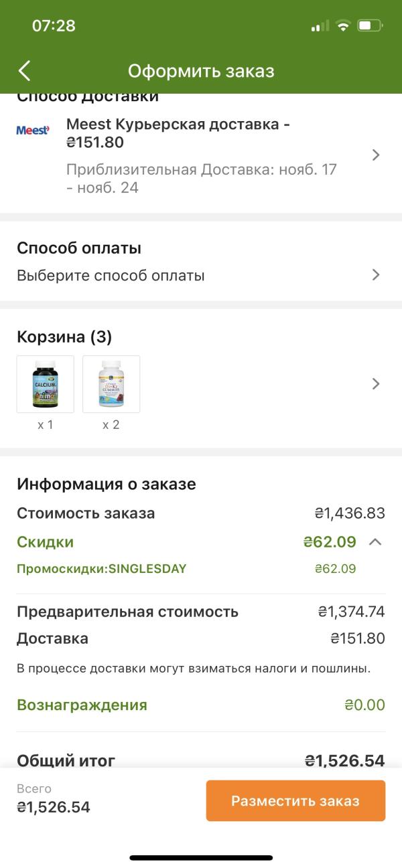Tap the Meest courier logo
Screen dimensions: 402x868
point(33,131)
